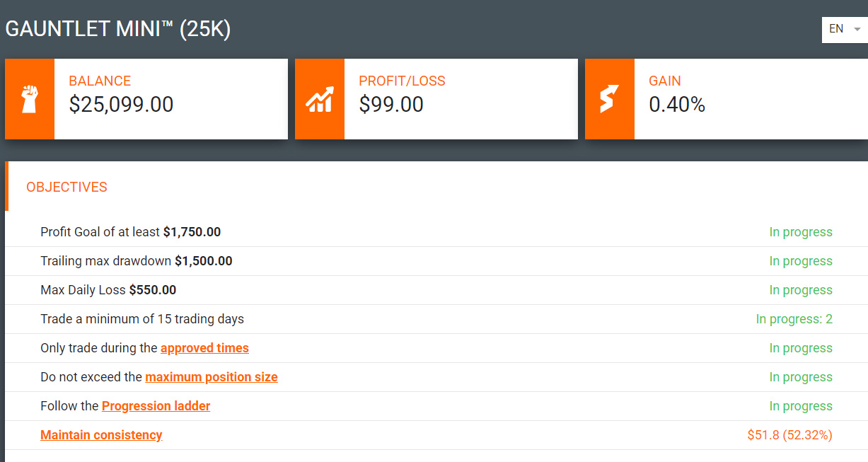The height and width of the screenshot is (462, 868).
Task: Click In progress status for Profit Goal
Action: (x=801, y=232)
